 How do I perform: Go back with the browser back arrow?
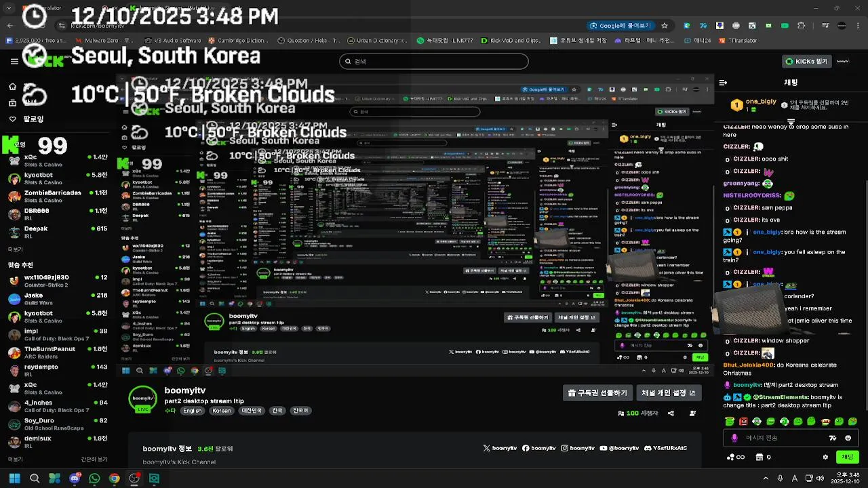[x=9, y=26]
